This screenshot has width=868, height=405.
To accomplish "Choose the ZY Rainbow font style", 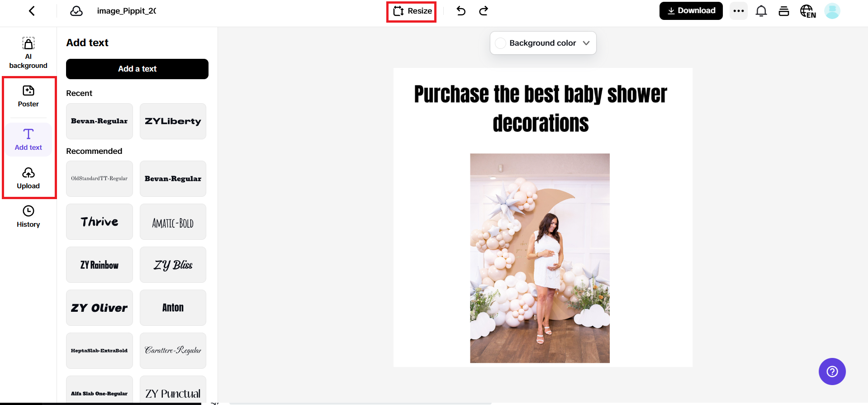I will 100,265.
